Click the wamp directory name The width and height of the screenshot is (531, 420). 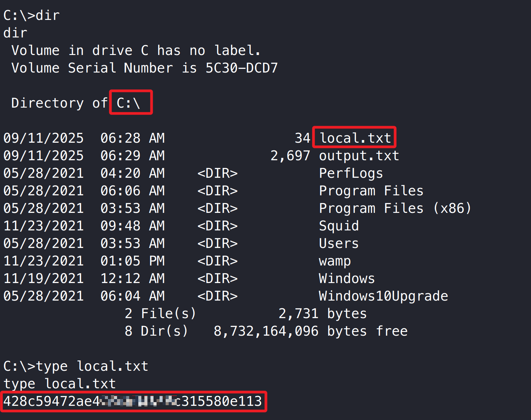[335, 261]
